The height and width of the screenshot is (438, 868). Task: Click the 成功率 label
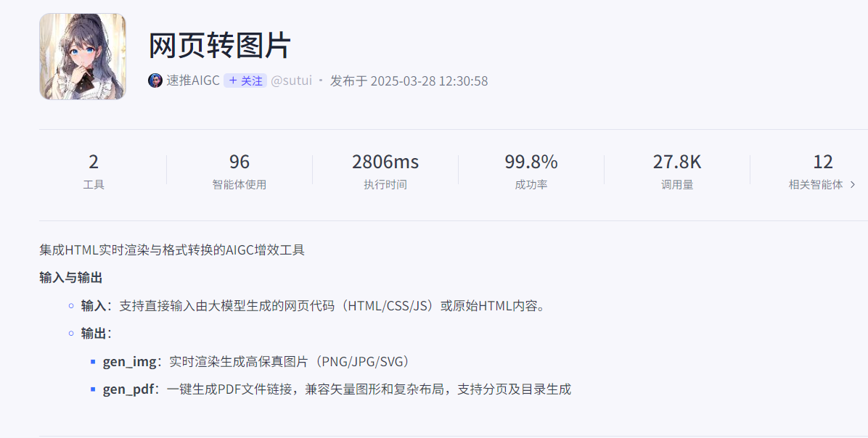click(531, 185)
